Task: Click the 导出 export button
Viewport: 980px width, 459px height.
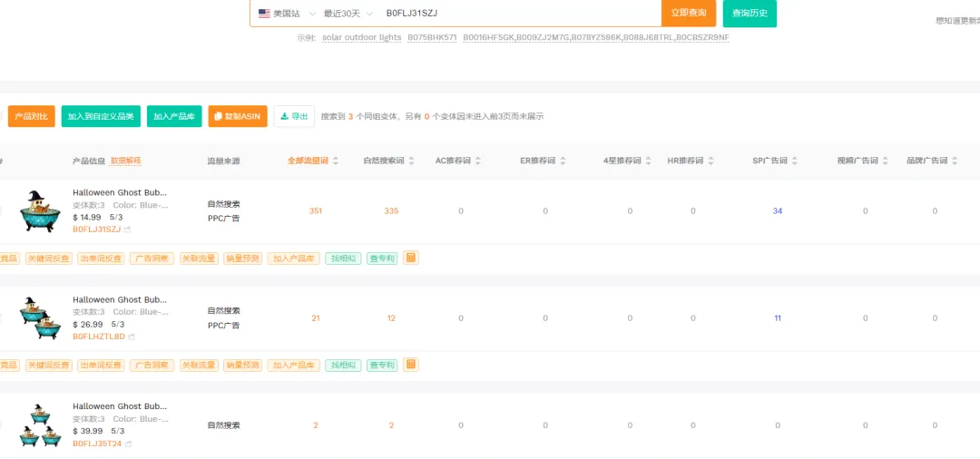Action: 294,116
